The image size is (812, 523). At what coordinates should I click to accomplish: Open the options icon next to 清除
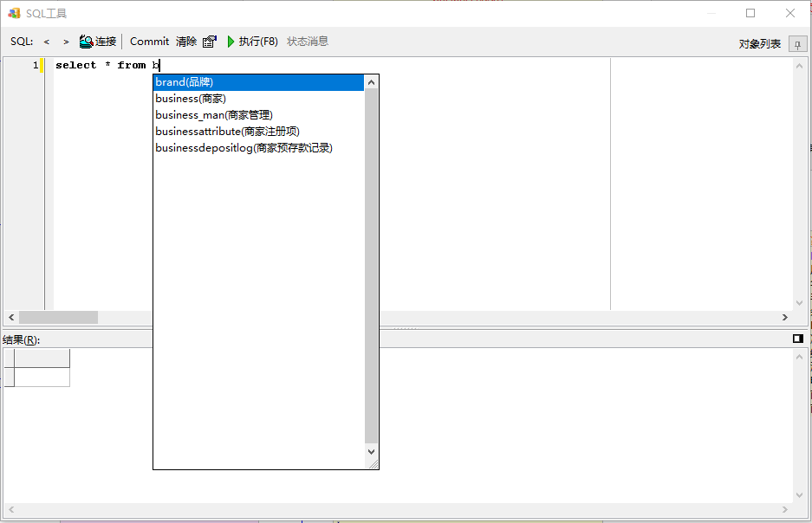tap(209, 42)
